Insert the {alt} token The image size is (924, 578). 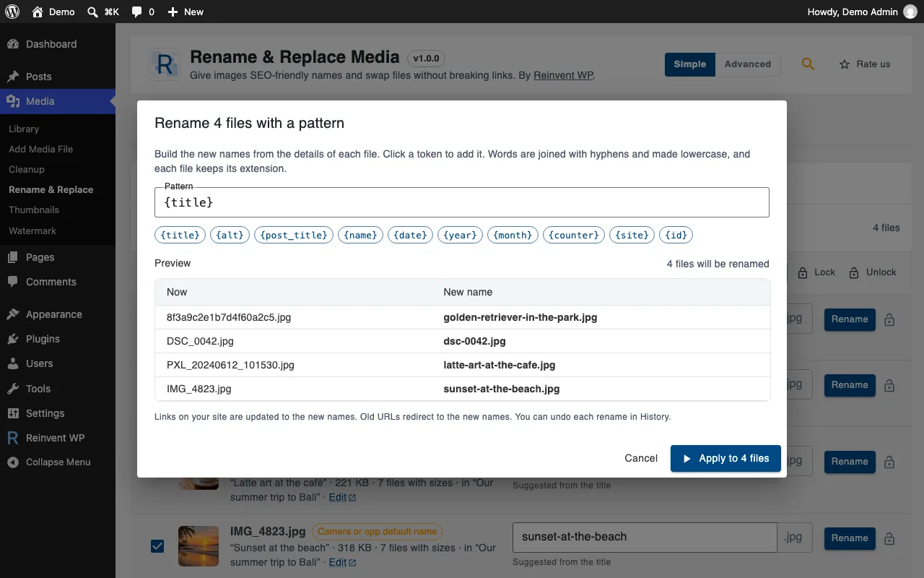click(230, 235)
